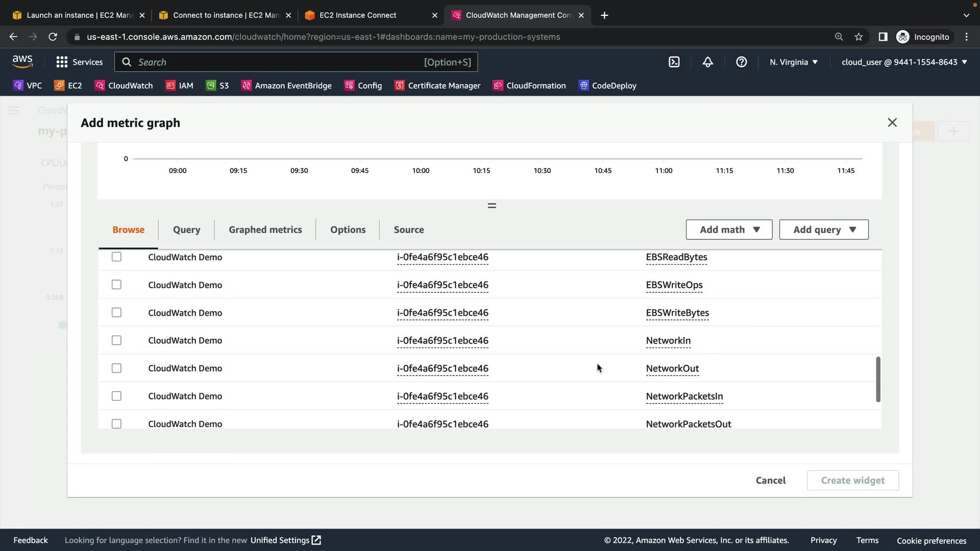Viewport: 980px width, 551px height.
Task: Open CodeDeploy shortcut in favorites bar
Action: [x=607, y=86]
